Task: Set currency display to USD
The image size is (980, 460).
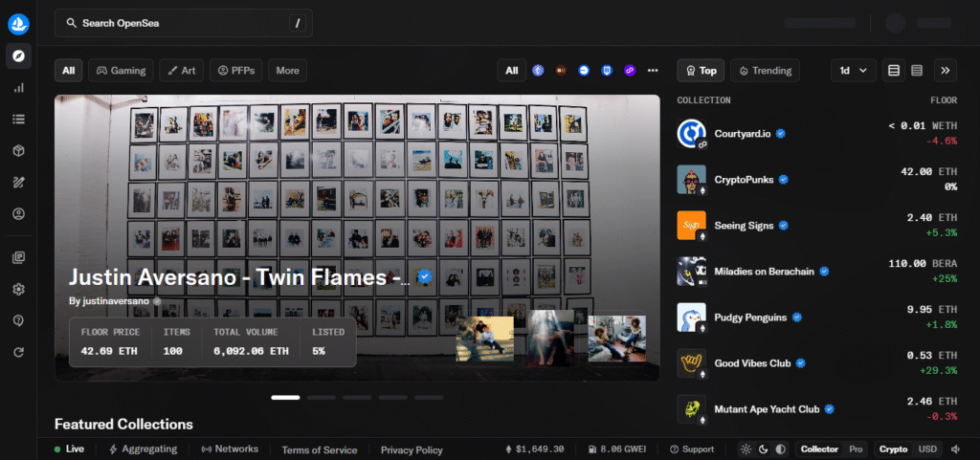Action: click(927, 449)
